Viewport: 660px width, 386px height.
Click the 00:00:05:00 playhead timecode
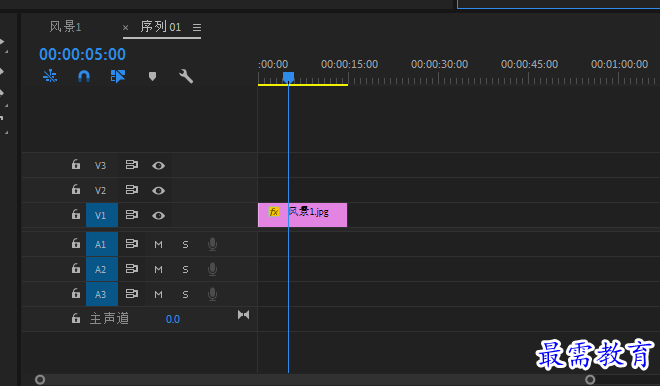tap(82, 54)
